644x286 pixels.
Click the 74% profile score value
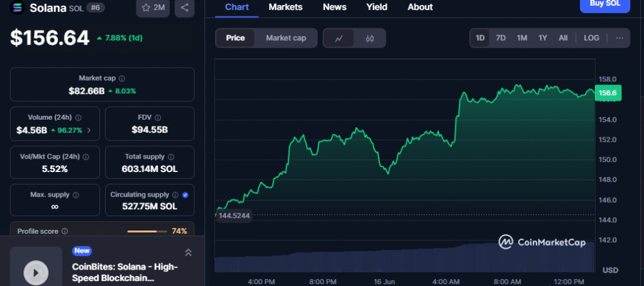point(179,231)
